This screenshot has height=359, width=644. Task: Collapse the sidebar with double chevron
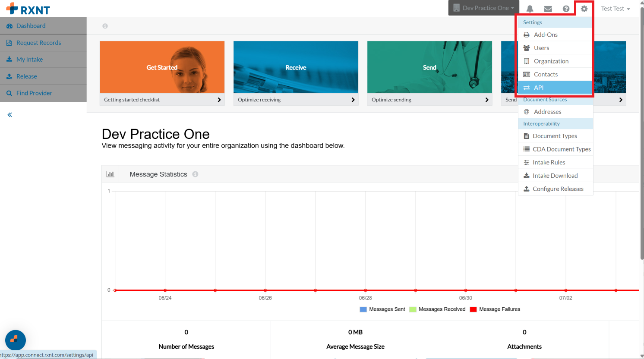9,115
